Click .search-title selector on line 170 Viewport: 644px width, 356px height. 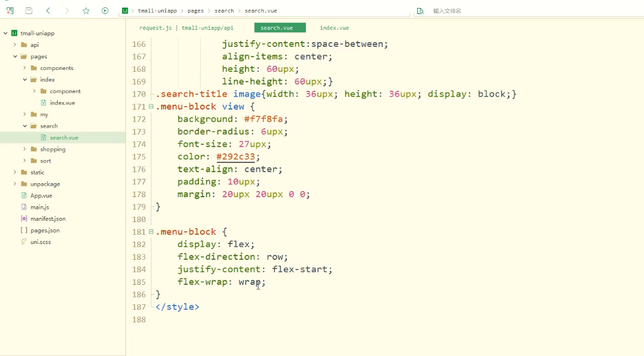192,94
